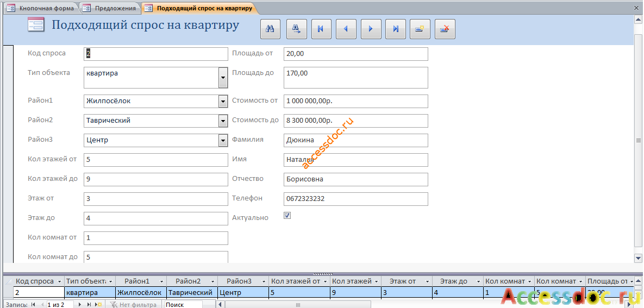Click the horizontal scrollbar left arrow
The height and width of the screenshot is (308, 644).
[220, 305]
